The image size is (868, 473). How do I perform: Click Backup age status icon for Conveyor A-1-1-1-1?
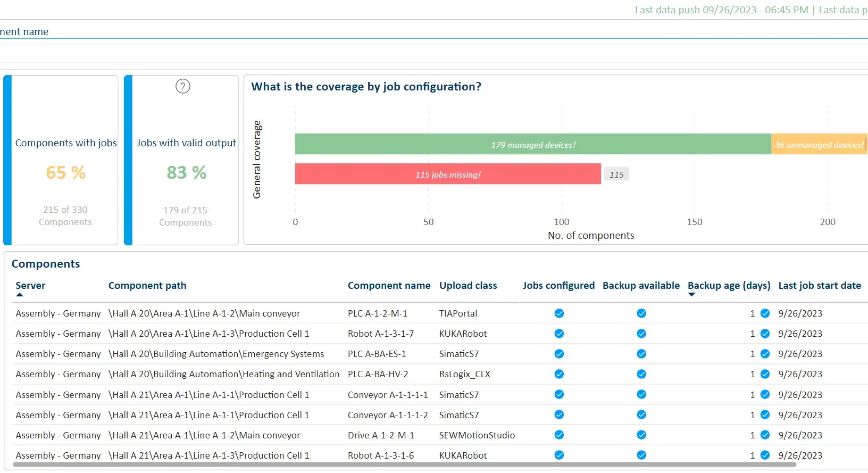[765, 394]
